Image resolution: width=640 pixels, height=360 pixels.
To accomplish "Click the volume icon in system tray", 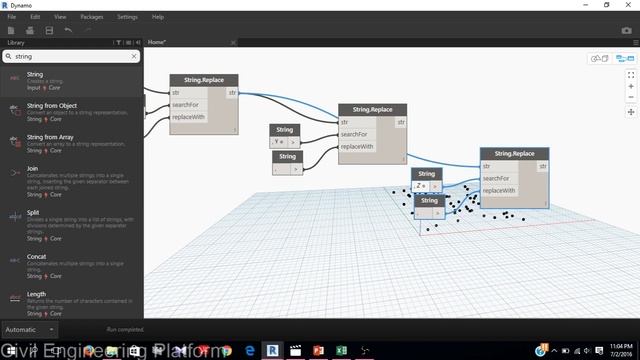I will coord(587,351).
